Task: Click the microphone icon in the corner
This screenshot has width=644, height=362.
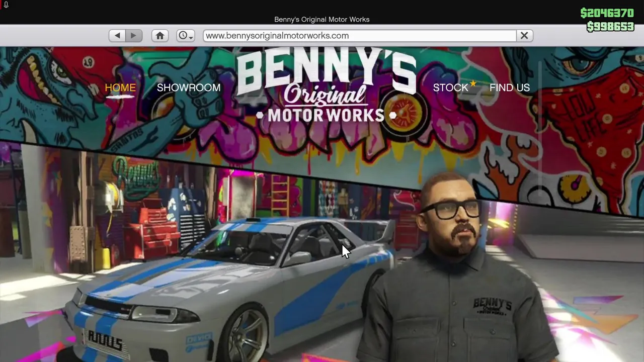Action: coord(6,5)
